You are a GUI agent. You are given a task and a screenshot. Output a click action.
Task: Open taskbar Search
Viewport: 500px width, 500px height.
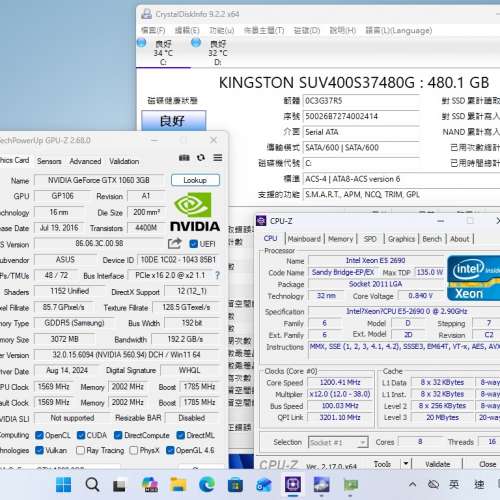click(x=92, y=485)
